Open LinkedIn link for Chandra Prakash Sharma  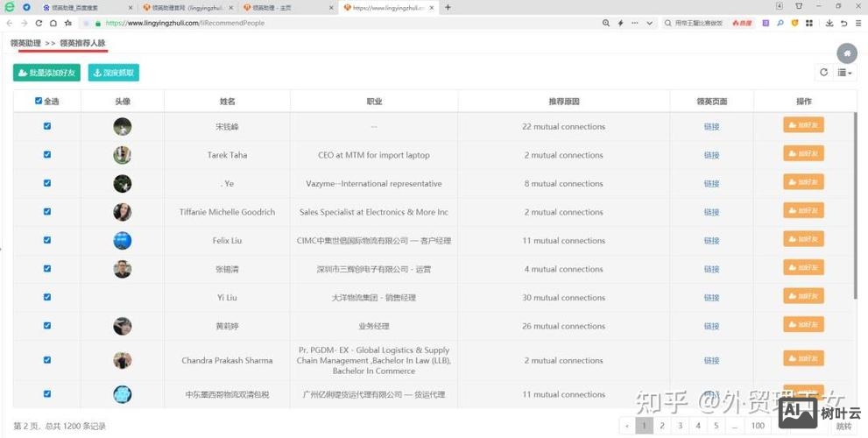[711, 361]
